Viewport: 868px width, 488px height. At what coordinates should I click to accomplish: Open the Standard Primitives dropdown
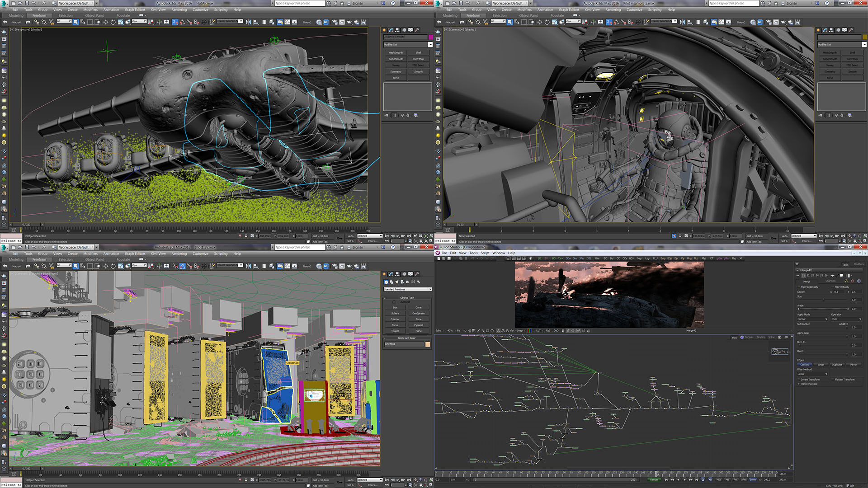[408, 289]
